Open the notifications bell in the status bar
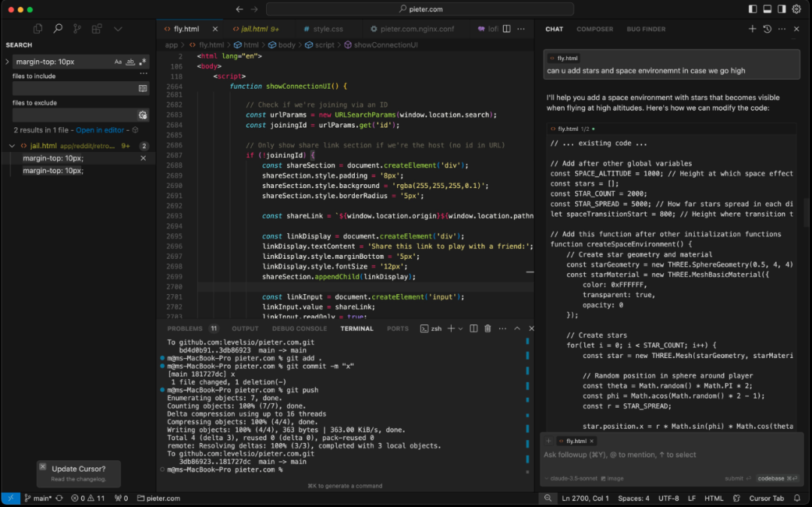812x507 pixels. [797, 498]
